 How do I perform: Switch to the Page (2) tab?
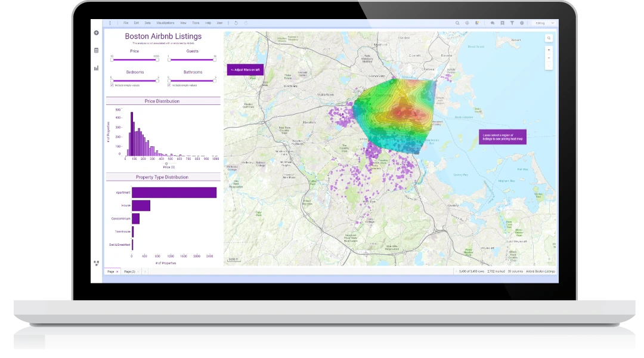coord(130,271)
